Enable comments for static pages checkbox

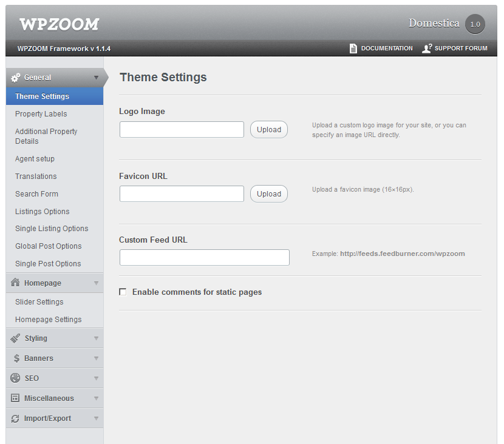tap(123, 292)
